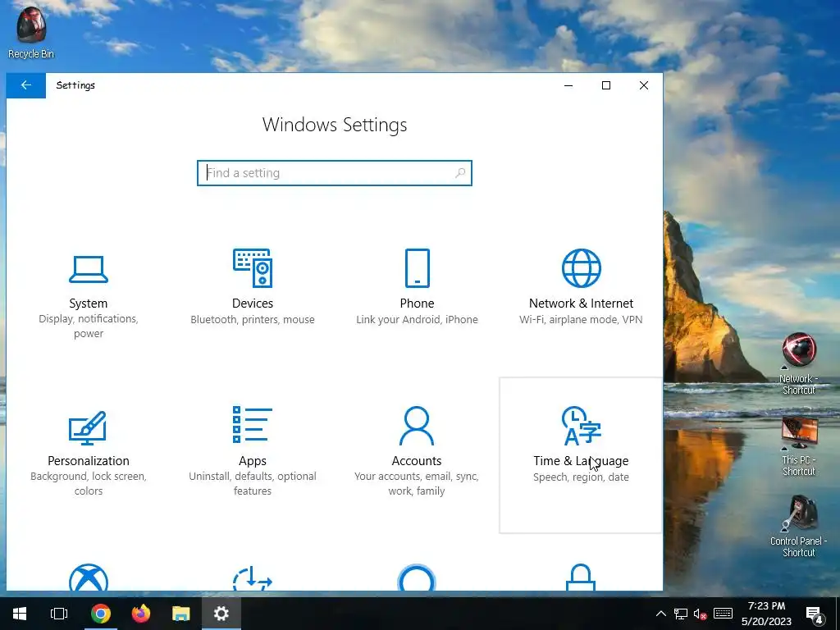This screenshot has width=840, height=630.
Task: Click the Ease of Access icon in the bottom row
Action: coord(253,578)
